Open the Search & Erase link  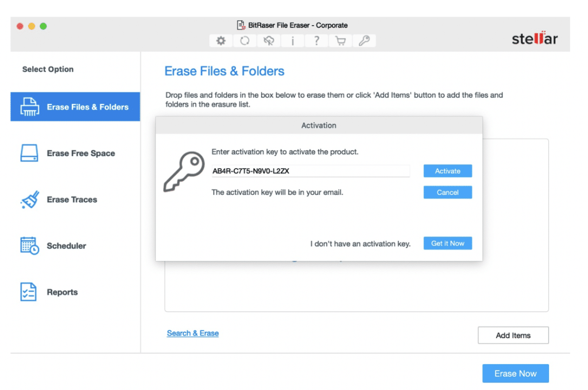click(193, 333)
